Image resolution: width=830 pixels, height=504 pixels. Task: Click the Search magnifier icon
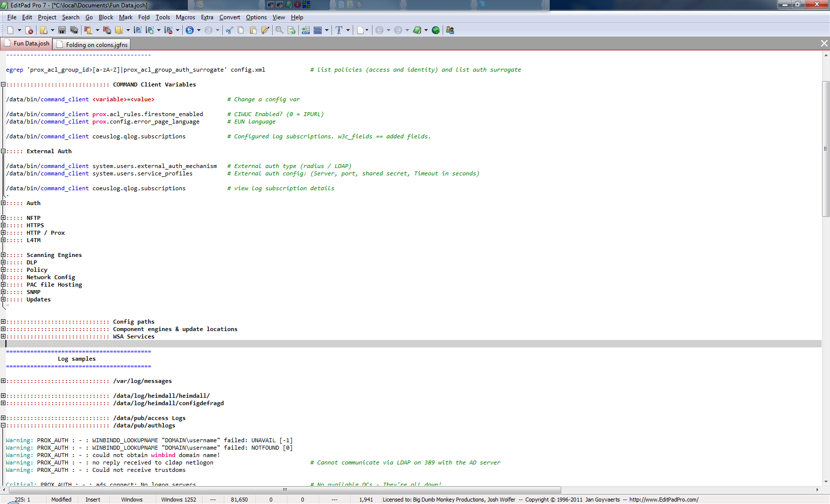pyautogui.click(x=279, y=30)
